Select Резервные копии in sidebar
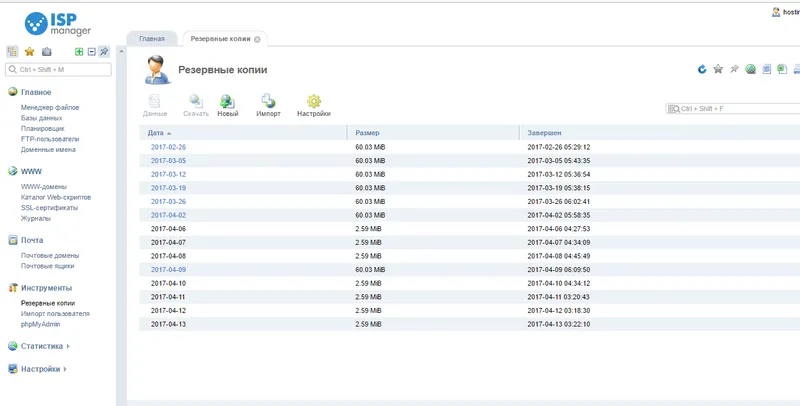The width and height of the screenshot is (800, 406). [x=48, y=303]
